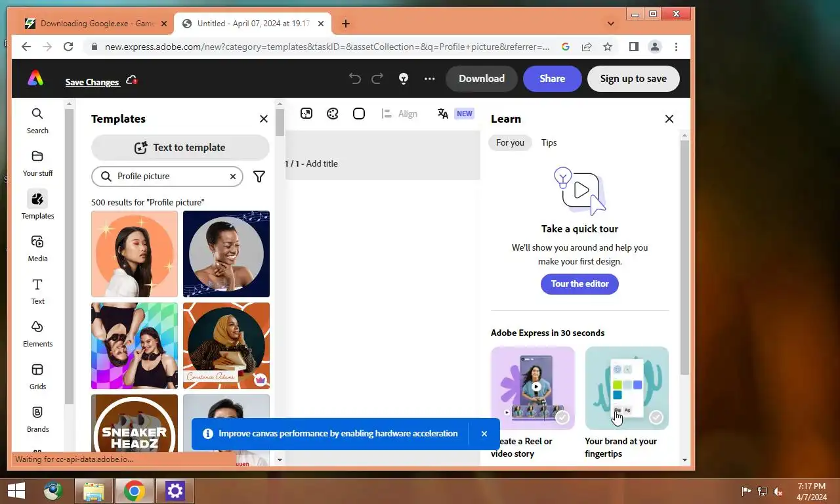Viewport: 840px width, 504px height.
Task: Select the Untitled Adobe Express browser tab
Action: coord(253,24)
